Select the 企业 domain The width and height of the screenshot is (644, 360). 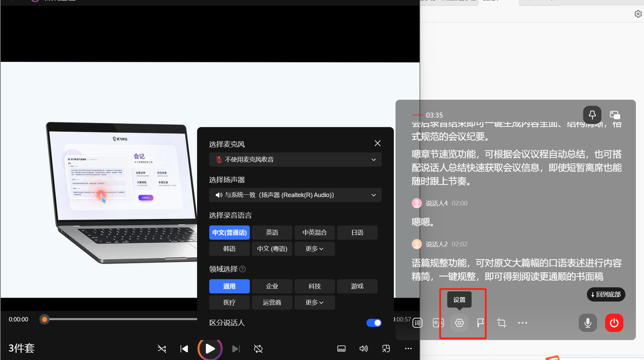(272, 286)
